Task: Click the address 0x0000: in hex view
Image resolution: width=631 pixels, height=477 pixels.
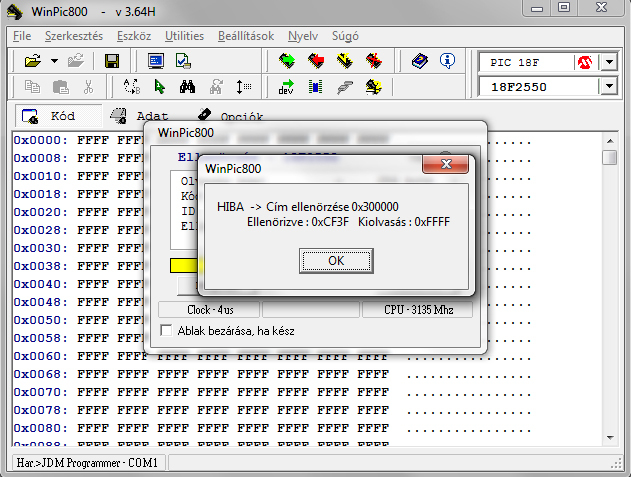Action: coord(41,140)
